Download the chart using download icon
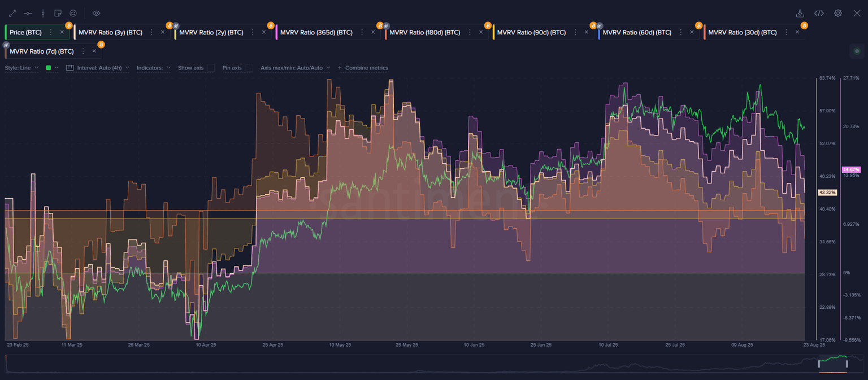 point(800,13)
